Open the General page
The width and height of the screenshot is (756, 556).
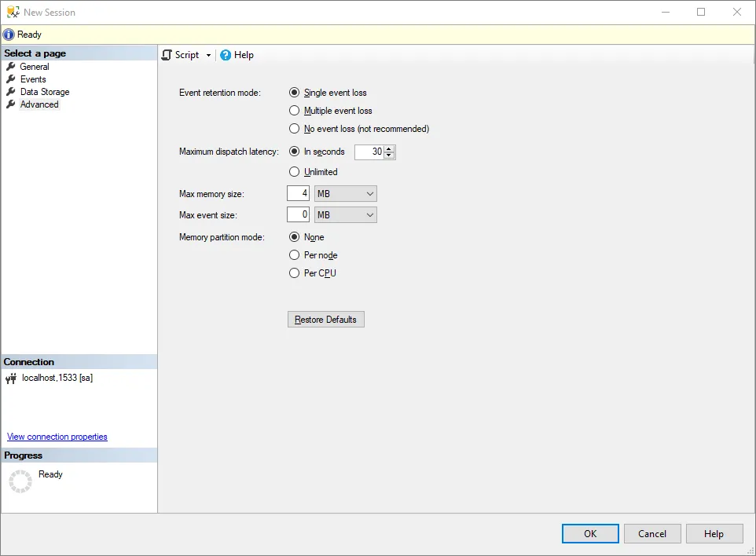[35, 67]
